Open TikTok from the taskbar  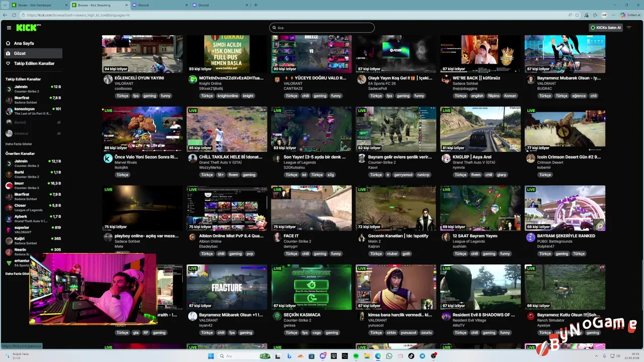(x=411, y=356)
